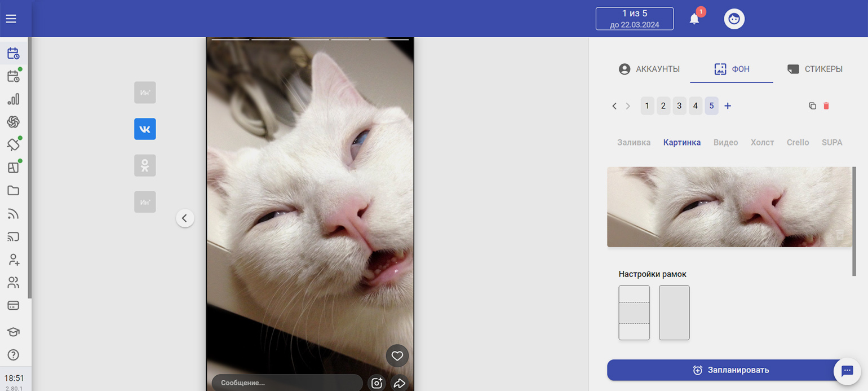The image size is (868, 391).
Task: Choose the Crello background type
Action: pos(798,143)
